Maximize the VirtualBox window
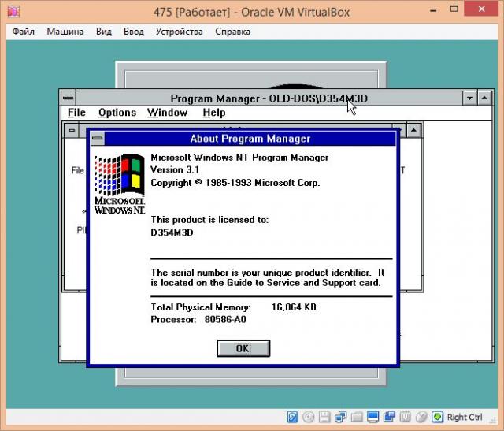Screen dimensions: 504x431 pyautogui.click(x=454, y=9)
